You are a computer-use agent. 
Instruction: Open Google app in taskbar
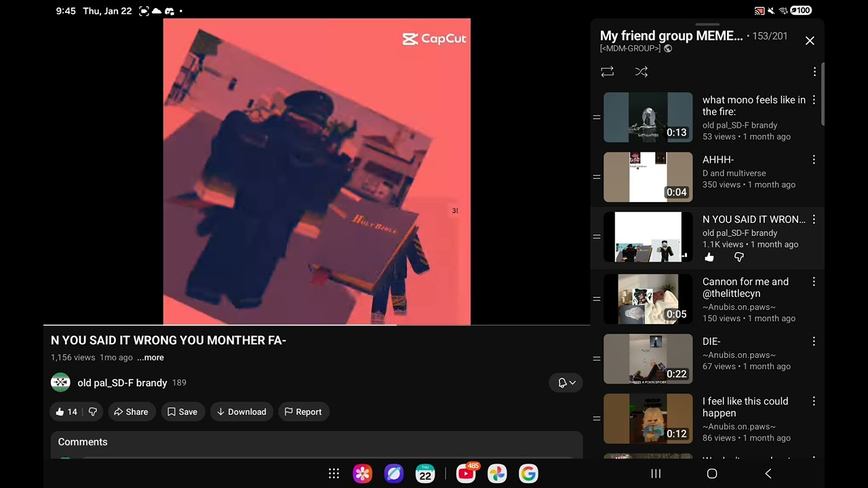(528, 474)
